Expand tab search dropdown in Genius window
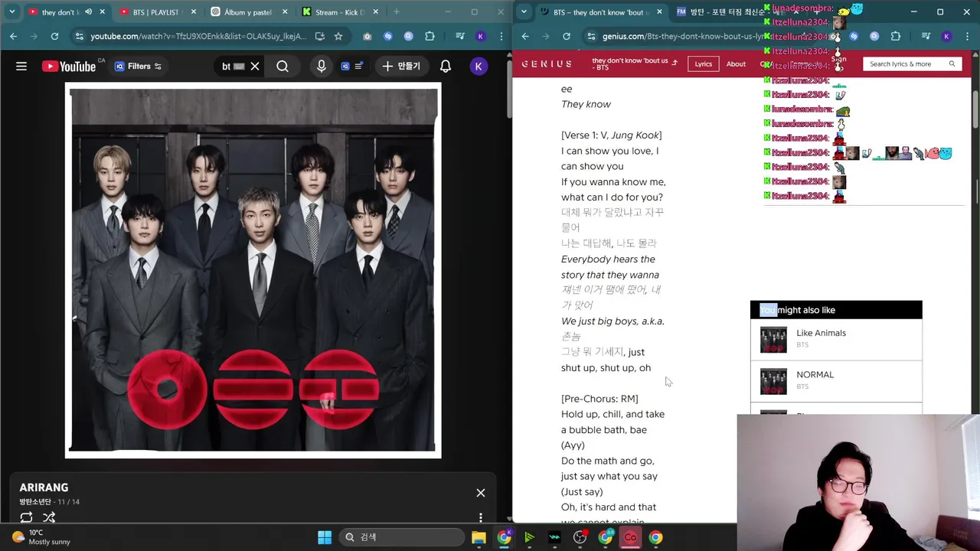The width and height of the screenshot is (980, 551). point(523,12)
